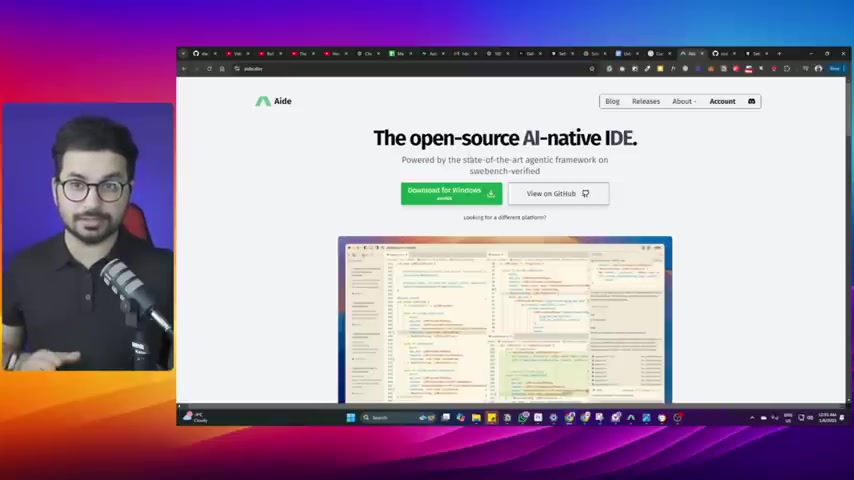Image resolution: width=854 pixels, height=480 pixels.
Task: Open the Copilot icon on taskbar
Action: [461, 417]
